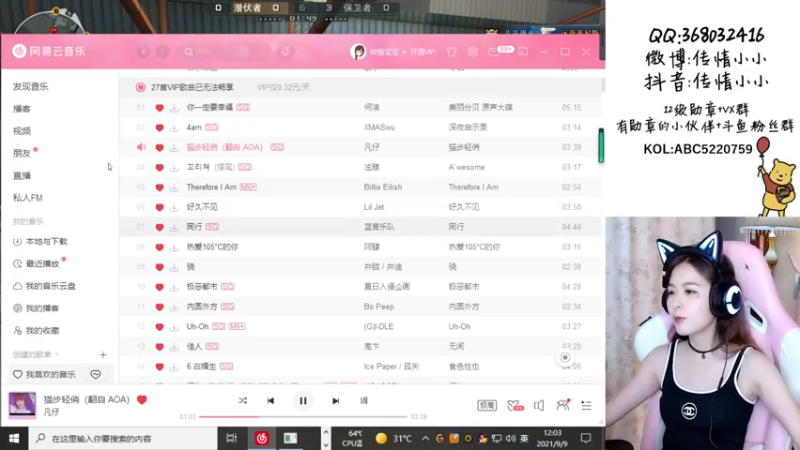800x450 pixels.
Task: Toggle like heart in player bar
Action: coord(142,400)
